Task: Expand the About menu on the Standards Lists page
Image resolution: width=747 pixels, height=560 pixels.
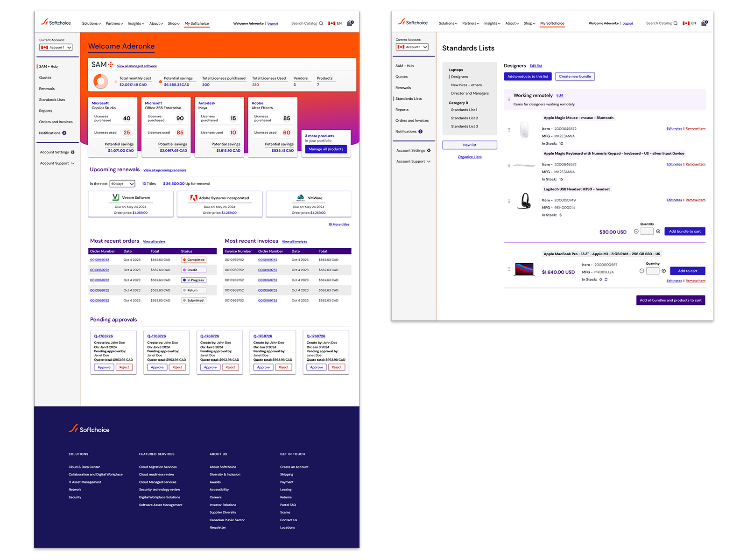Action: point(512,23)
